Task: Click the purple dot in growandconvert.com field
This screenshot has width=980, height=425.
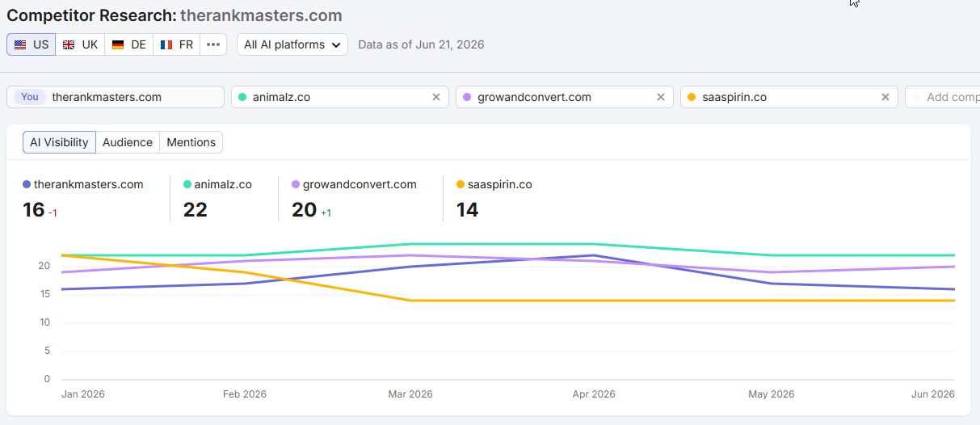Action: (x=466, y=97)
